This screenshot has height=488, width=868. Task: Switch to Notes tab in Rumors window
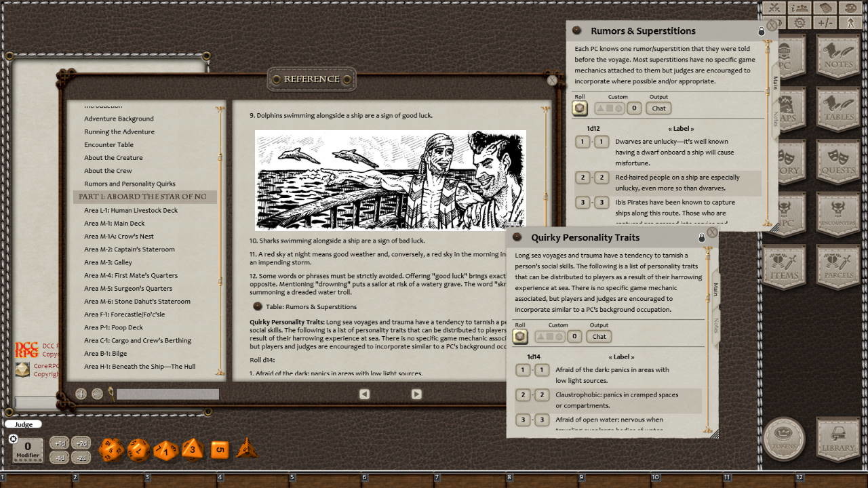775,119
